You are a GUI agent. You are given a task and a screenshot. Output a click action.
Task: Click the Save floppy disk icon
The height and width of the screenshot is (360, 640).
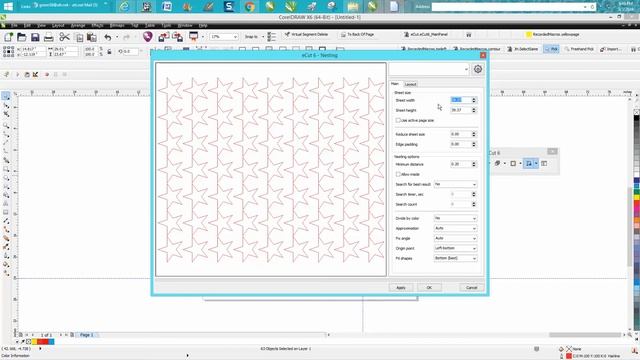point(35,37)
